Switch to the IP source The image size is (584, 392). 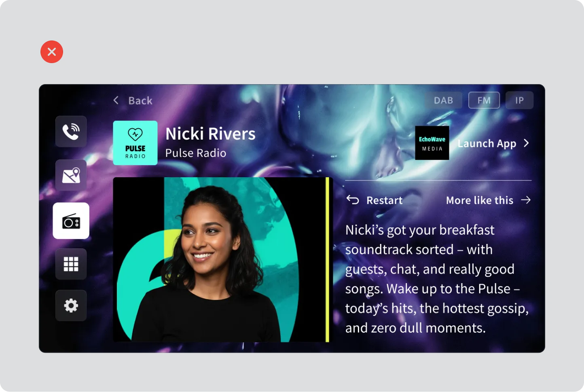pyautogui.click(x=519, y=100)
